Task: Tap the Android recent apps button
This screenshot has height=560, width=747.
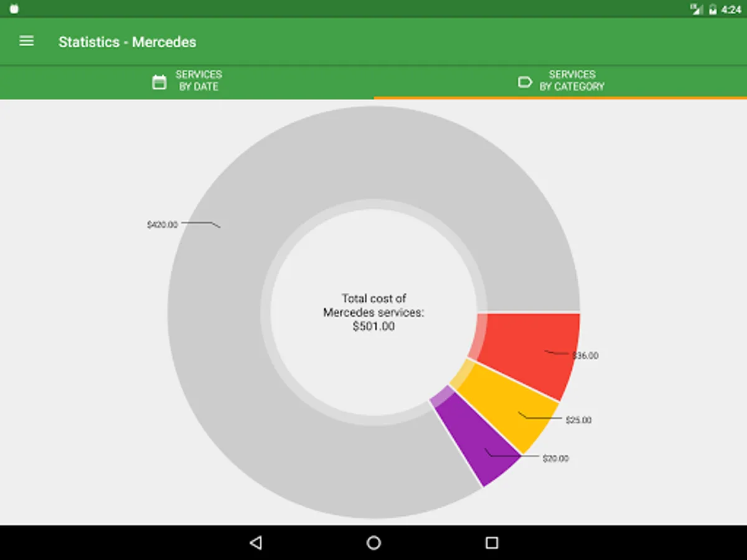Action: (492, 543)
